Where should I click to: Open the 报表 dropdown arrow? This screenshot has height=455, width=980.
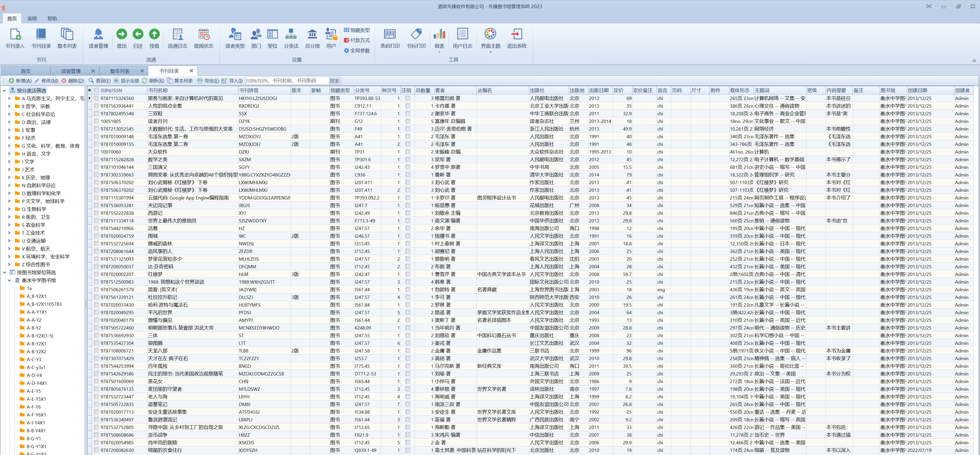439,52
